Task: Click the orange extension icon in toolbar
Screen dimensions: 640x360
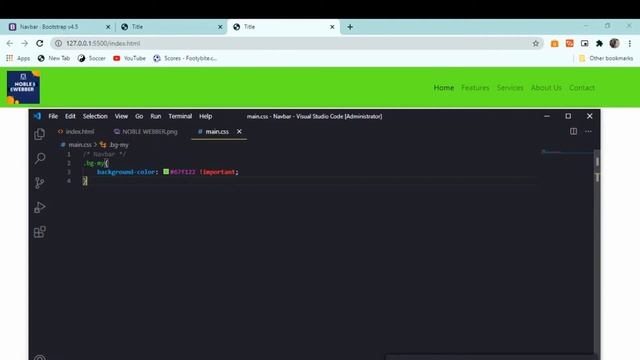Action: point(554,43)
